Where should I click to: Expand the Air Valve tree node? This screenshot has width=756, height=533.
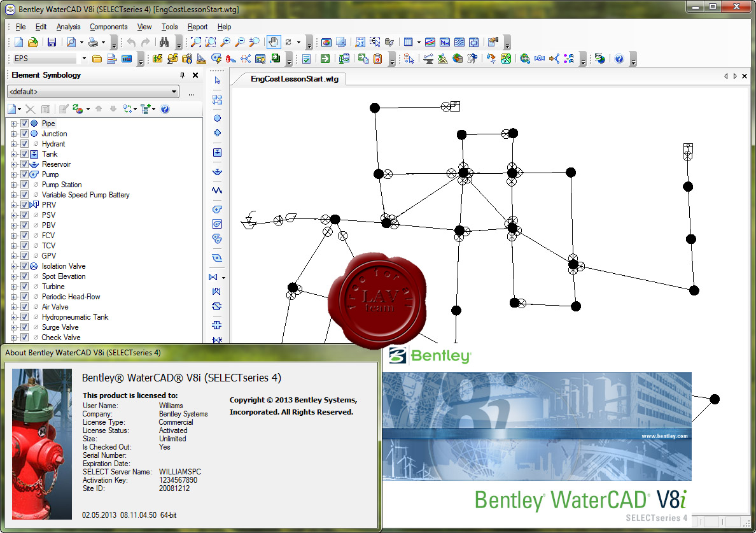coord(14,307)
